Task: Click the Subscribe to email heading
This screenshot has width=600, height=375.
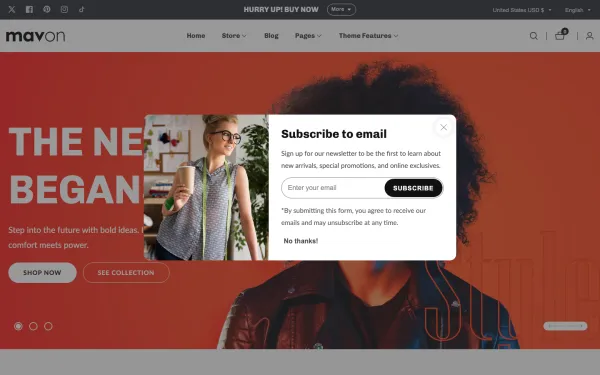Action: 334,134
